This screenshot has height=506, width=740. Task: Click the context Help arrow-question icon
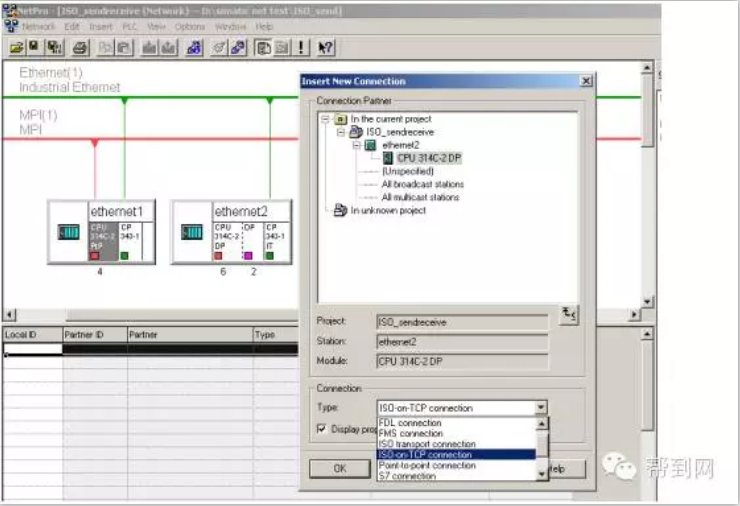click(x=326, y=47)
